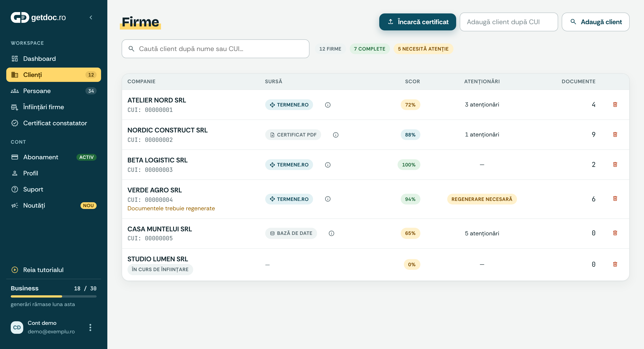Open the Abonament page
The image size is (644, 349).
tap(53, 157)
